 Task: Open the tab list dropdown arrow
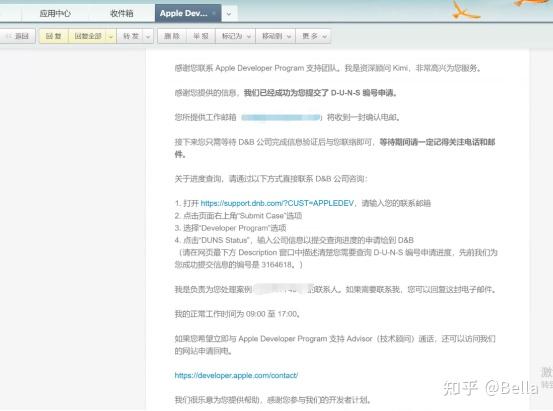229,14
